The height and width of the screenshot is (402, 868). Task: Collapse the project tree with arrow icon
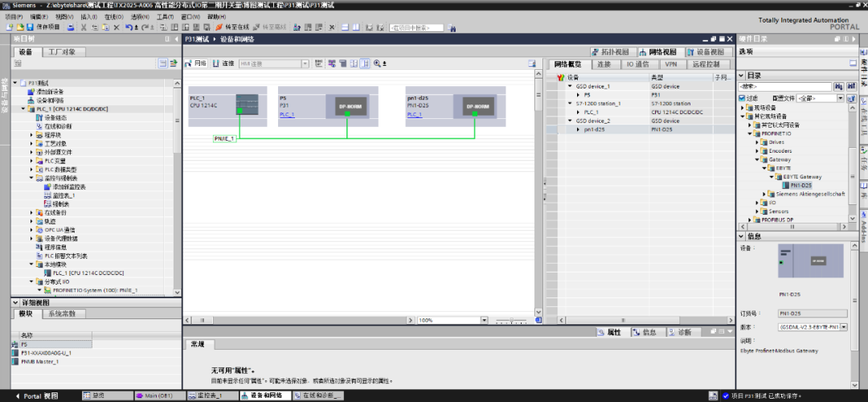(x=177, y=39)
